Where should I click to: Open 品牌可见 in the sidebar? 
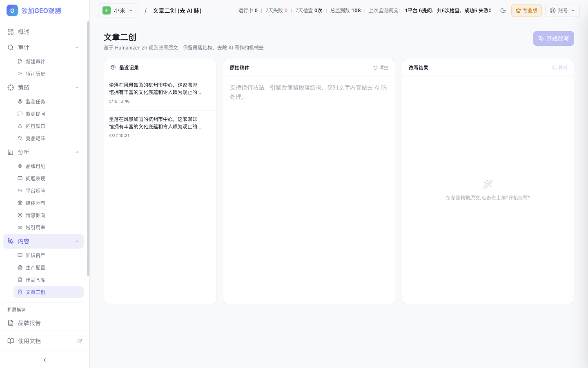48,166
